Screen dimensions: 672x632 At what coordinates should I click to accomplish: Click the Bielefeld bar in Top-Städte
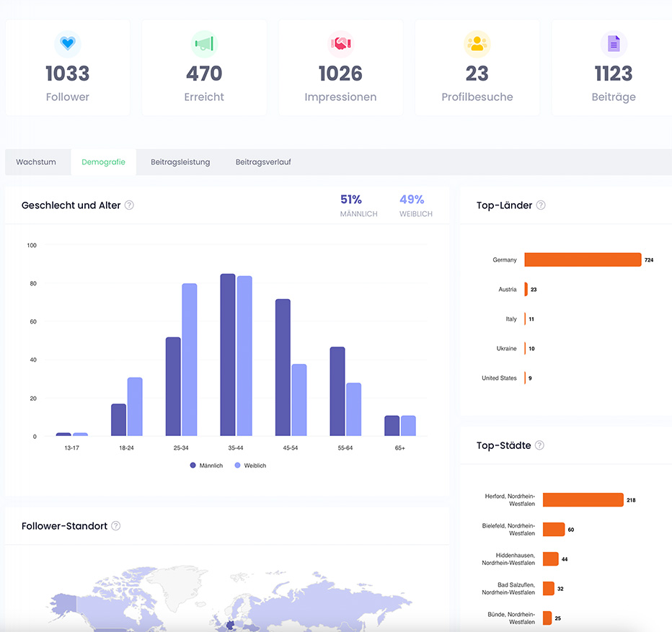(x=554, y=529)
